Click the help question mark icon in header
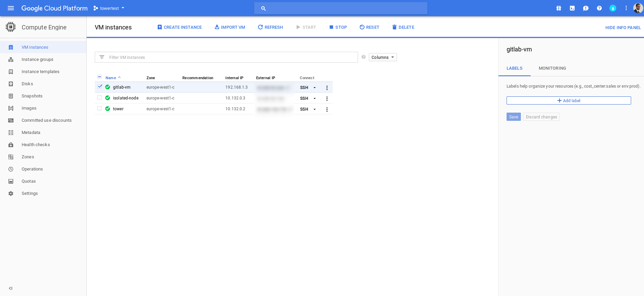 point(599,8)
